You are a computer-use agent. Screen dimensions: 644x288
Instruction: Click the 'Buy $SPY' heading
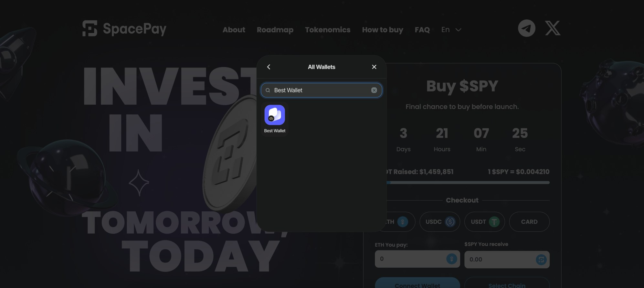(462, 86)
